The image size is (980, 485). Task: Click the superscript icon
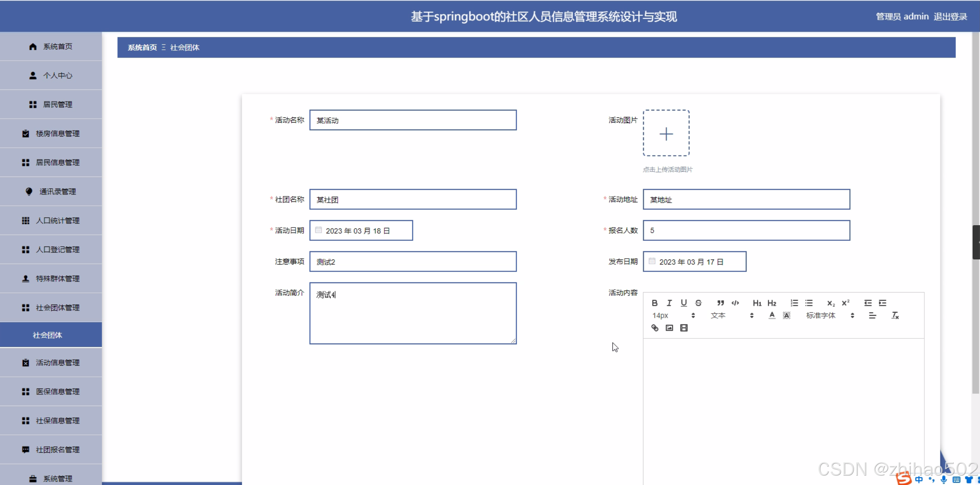845,303
